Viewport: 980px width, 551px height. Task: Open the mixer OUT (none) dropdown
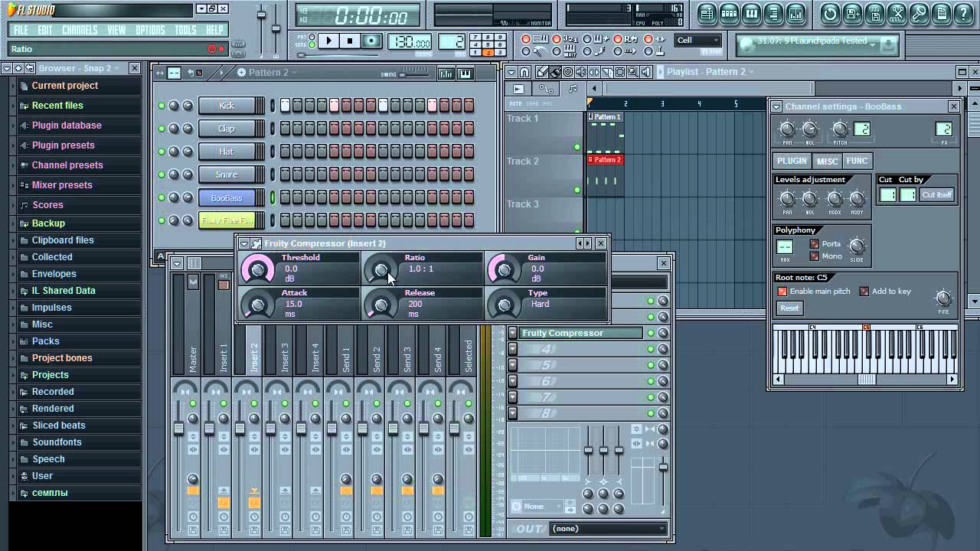[609, 528]
